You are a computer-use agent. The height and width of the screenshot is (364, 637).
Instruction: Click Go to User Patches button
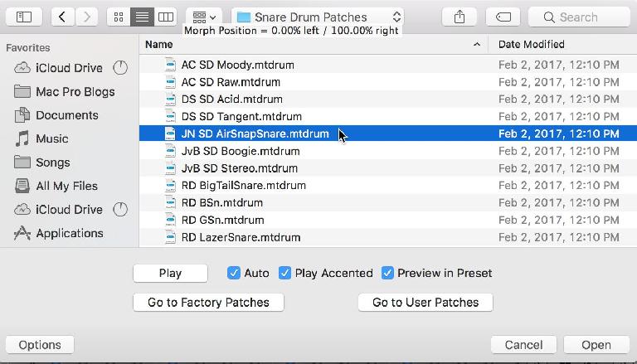[x=425, y=303]
